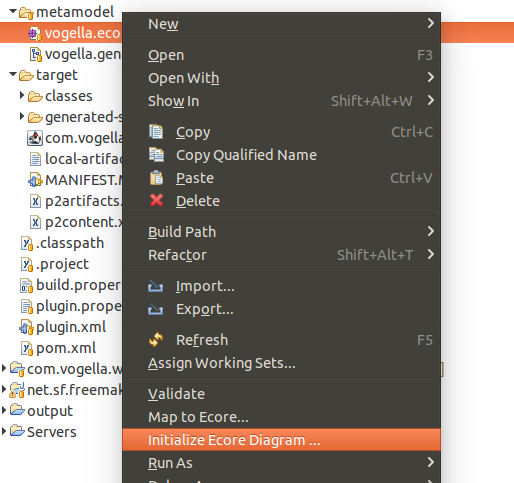Open the New submenu arrow

[x=431, y=23]
